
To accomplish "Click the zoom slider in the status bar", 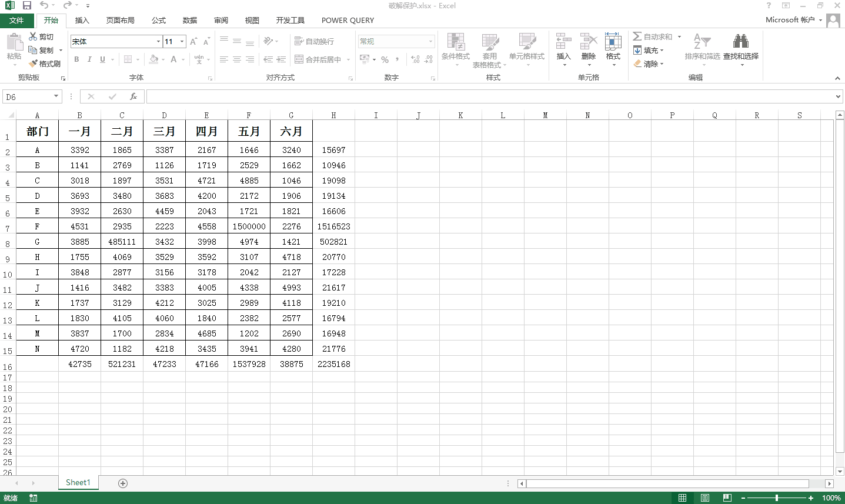I will 777,498.
